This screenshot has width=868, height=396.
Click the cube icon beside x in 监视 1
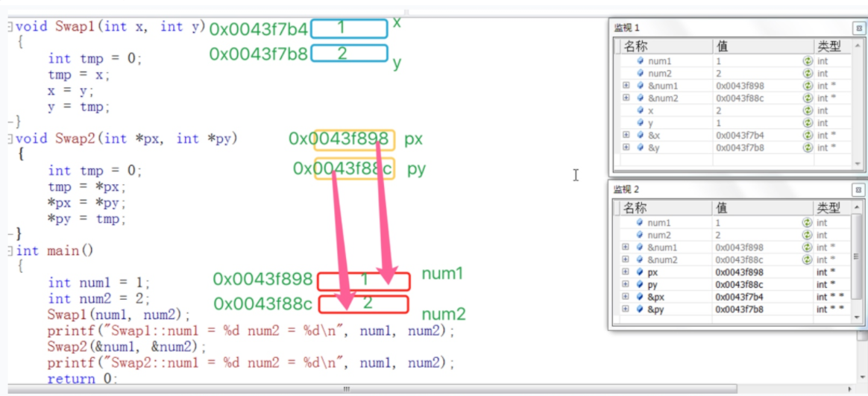coord(641,111)
